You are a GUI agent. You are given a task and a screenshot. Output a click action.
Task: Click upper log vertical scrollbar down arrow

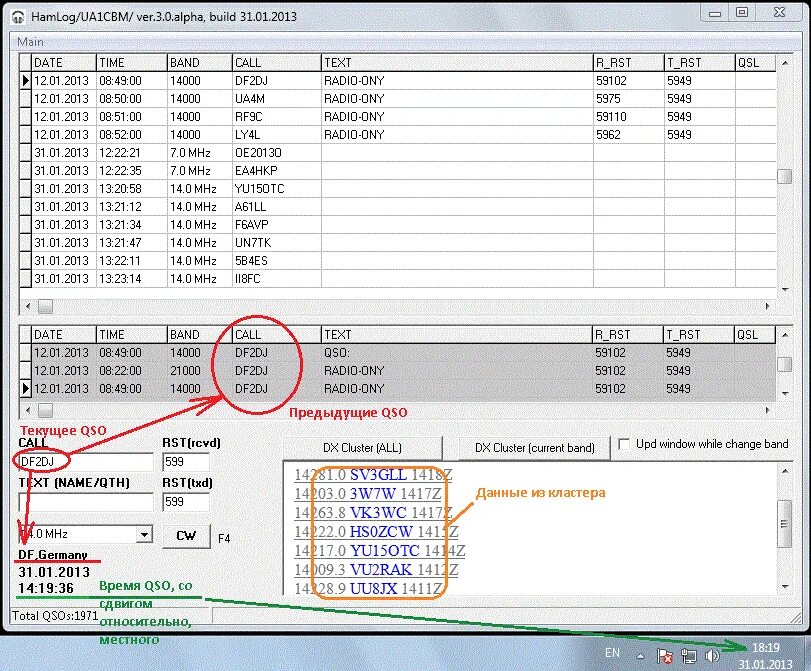tap(785, 290)
